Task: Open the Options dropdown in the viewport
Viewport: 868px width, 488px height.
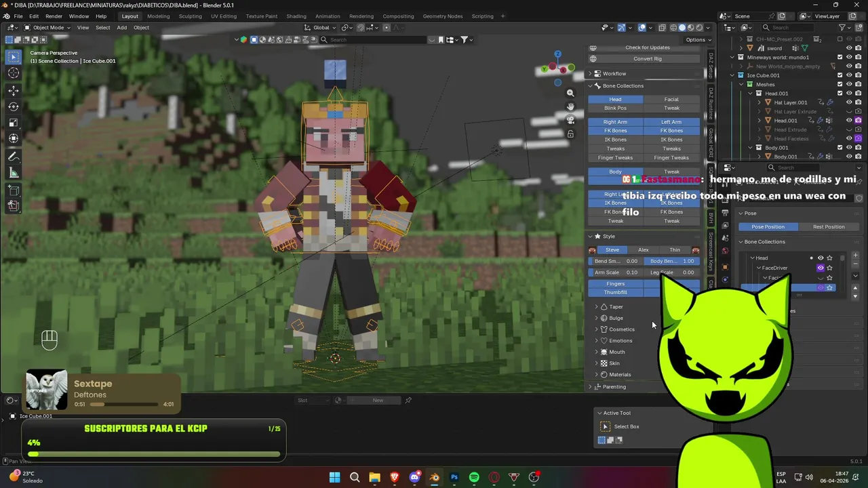Action: (698, 40)
